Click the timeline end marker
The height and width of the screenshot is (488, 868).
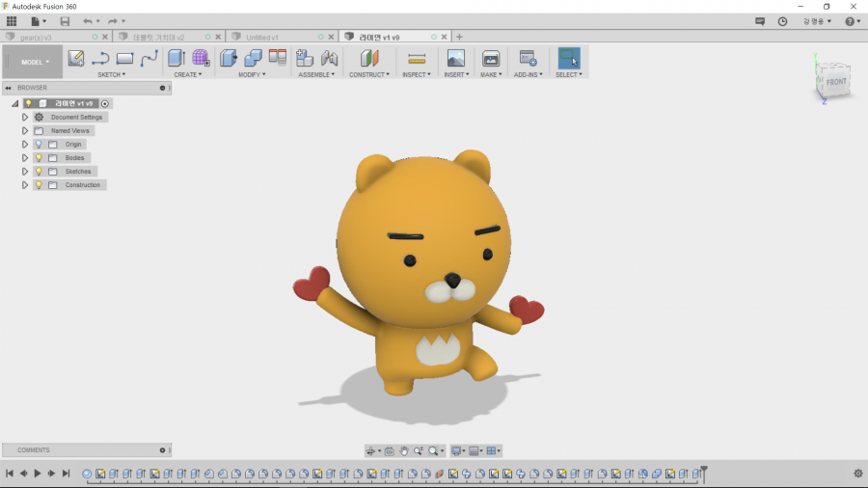[x=704, y=474]
